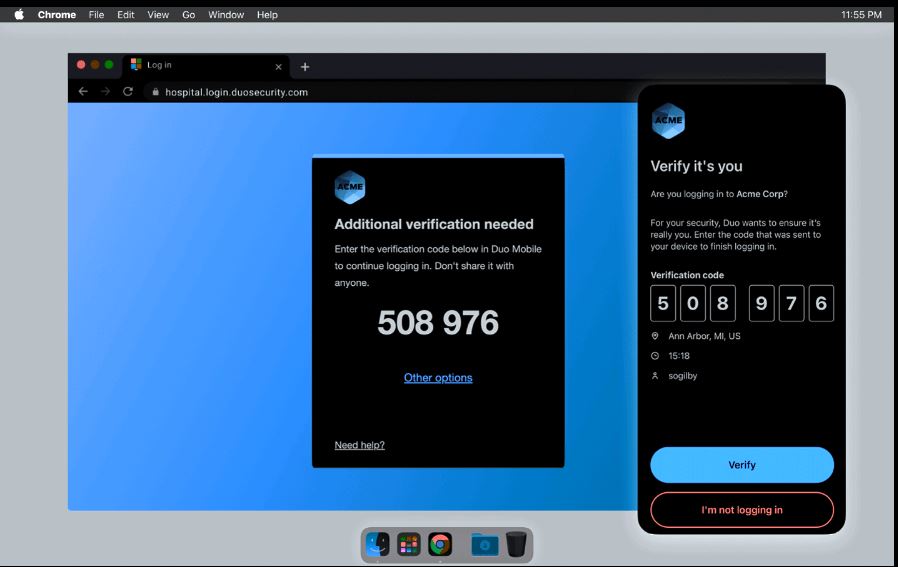The height and width of the screenshot is (567, 898).
Task: Open Chrome from the Dock
Action: pos(440,544)
